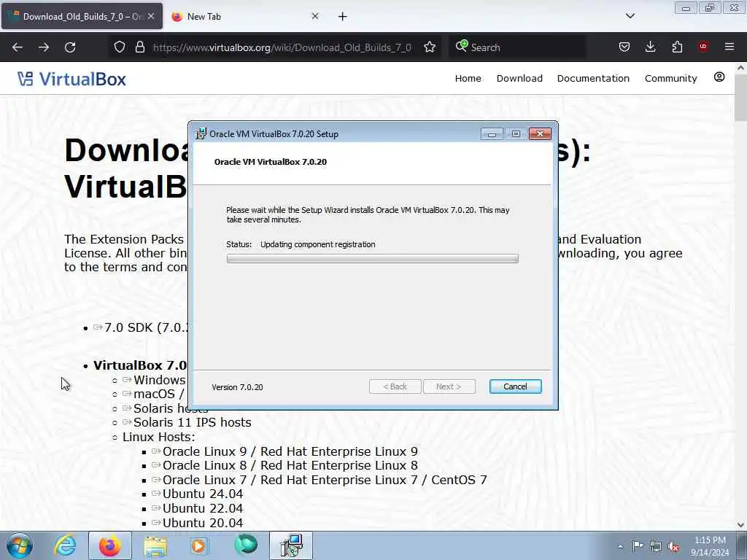Image resolution: width=747 pixels, height=560 pixels.
Task: Click the page vertical scrollbar thumb
Action: [740, 98]
